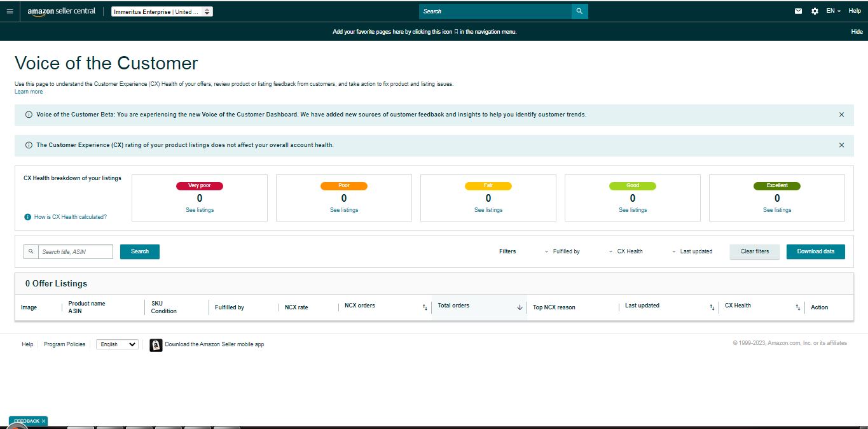Open the Immeritus Enterprise account switcher
Screen dimensions: 868x429
[162, 11]
